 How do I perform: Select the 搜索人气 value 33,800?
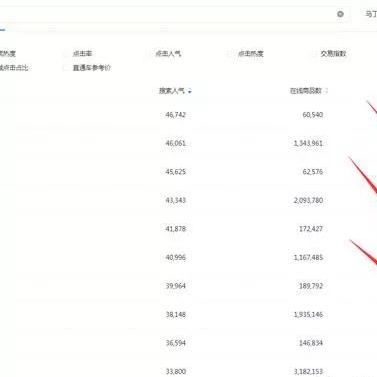coord(176,371)
